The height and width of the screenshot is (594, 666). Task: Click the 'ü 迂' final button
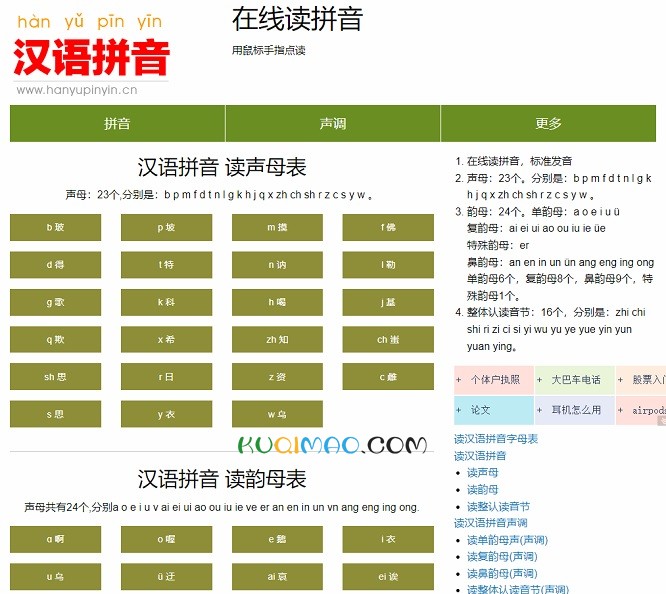click(x=166, y=577)
